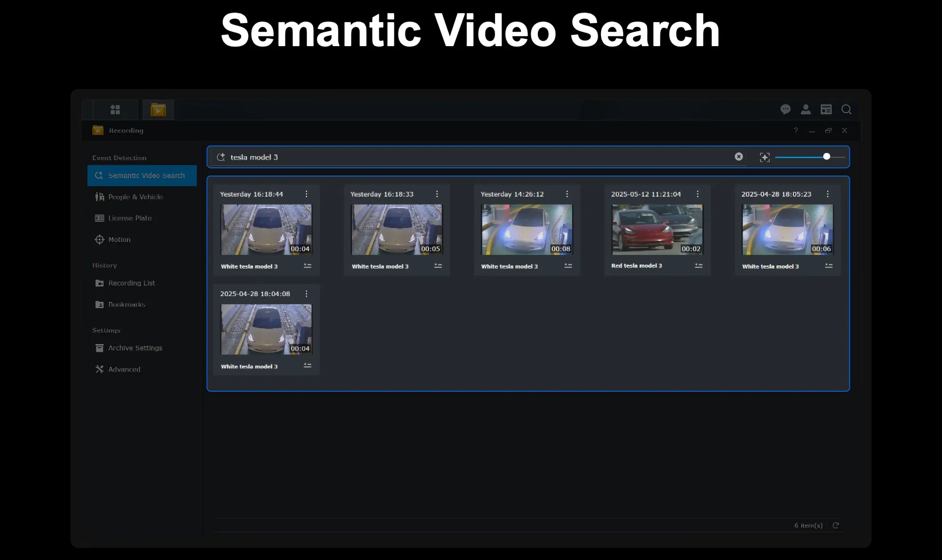Viewport: 942px width, 560px height.
Task: Clear the tesla model 3 search text
Action: coord(739,157)
